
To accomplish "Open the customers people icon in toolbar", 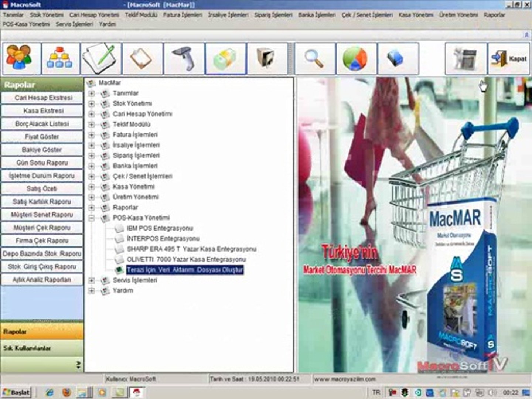I will [22, 58].
